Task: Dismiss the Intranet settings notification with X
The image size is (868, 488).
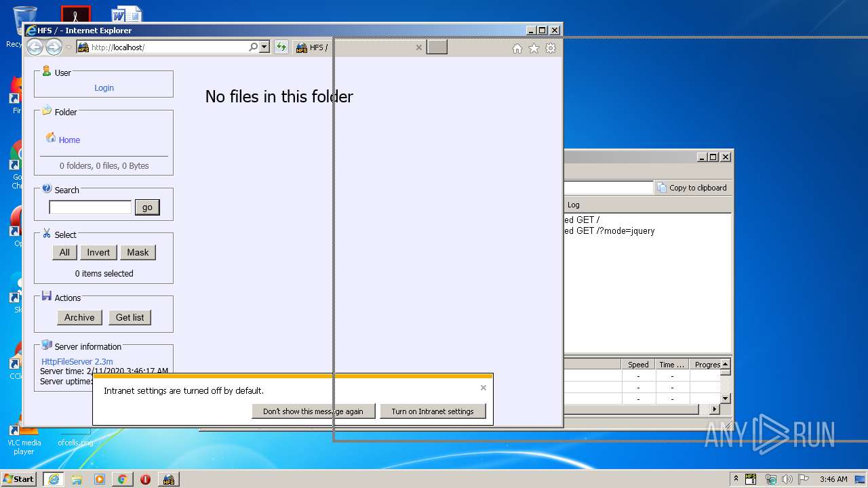Action: coord(483,388)
